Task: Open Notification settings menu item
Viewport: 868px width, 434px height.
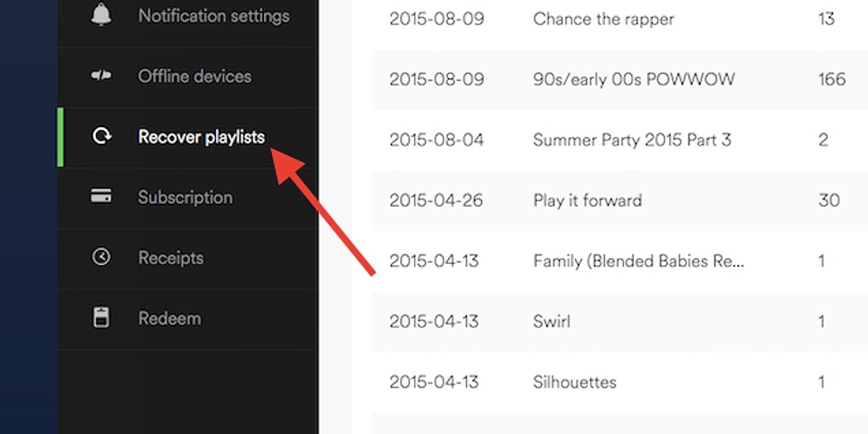Action: click(214, 16)
